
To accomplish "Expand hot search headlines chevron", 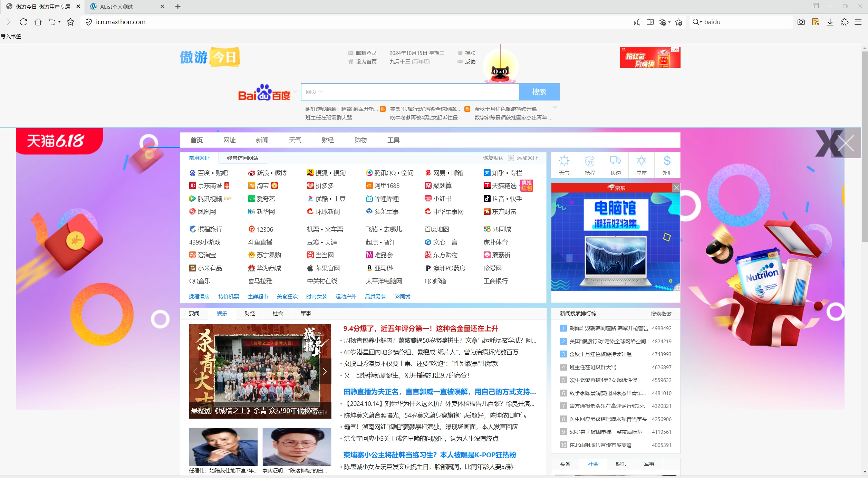I will (x=555, y=107).
